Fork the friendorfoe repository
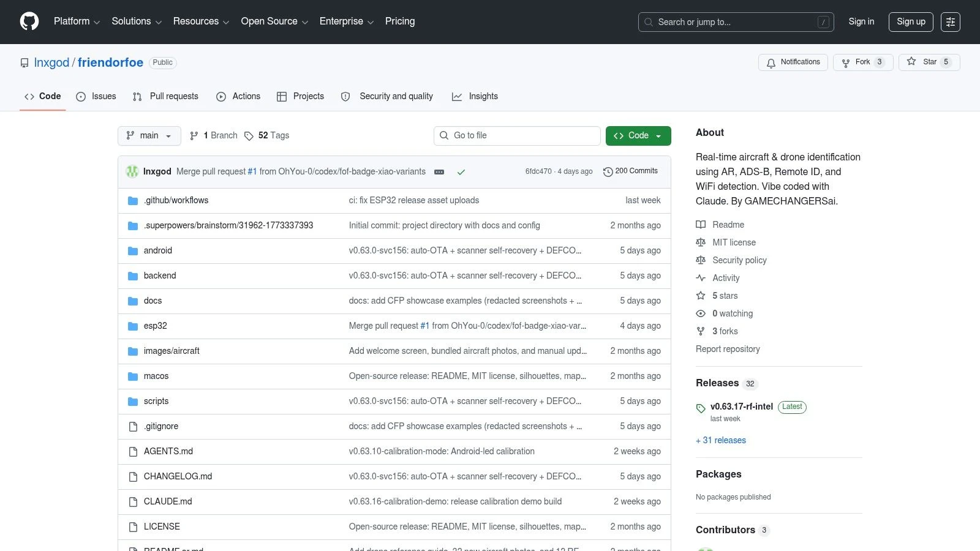This screenshot has width=980, height=551. coord(863,62)
